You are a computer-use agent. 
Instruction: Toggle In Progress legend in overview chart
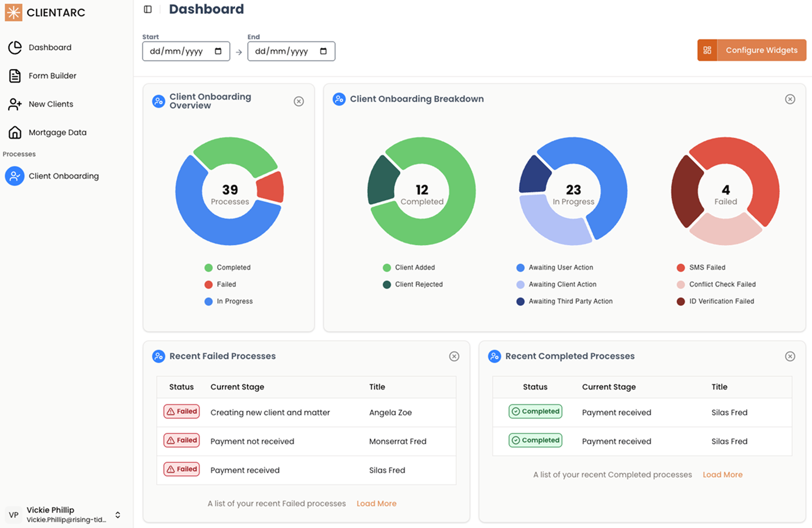(x=228, y=301)
